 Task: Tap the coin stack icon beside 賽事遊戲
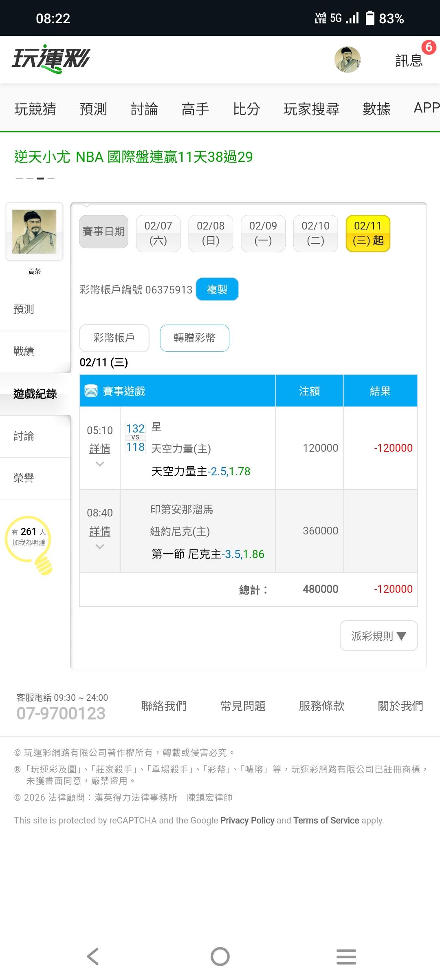tap(91, 391)
